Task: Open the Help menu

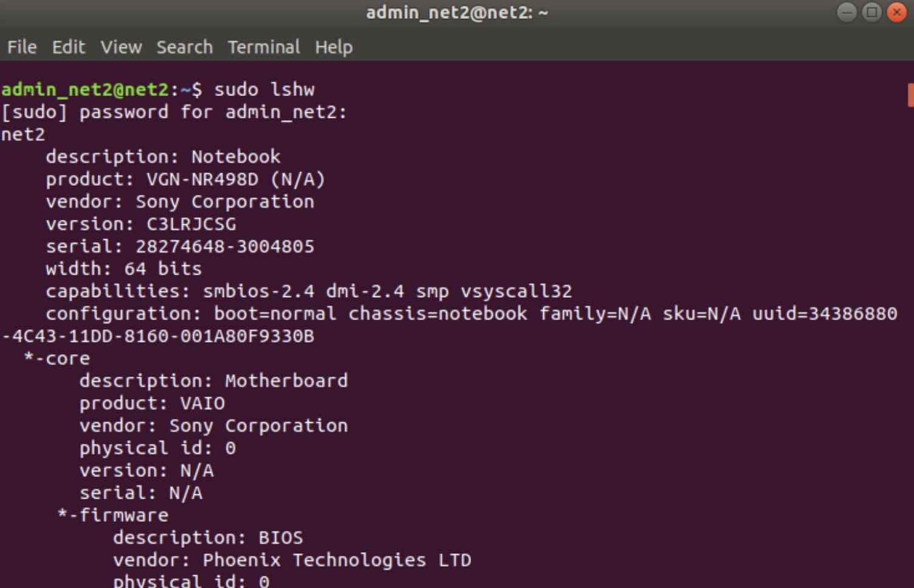Action: coord(334,47)
